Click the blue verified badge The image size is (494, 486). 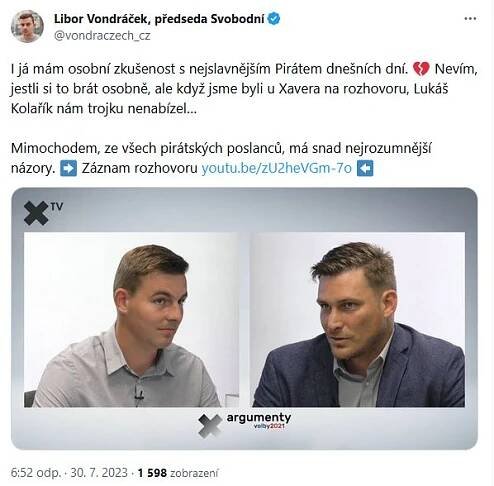pyautogui.click(x=274, y=19)
